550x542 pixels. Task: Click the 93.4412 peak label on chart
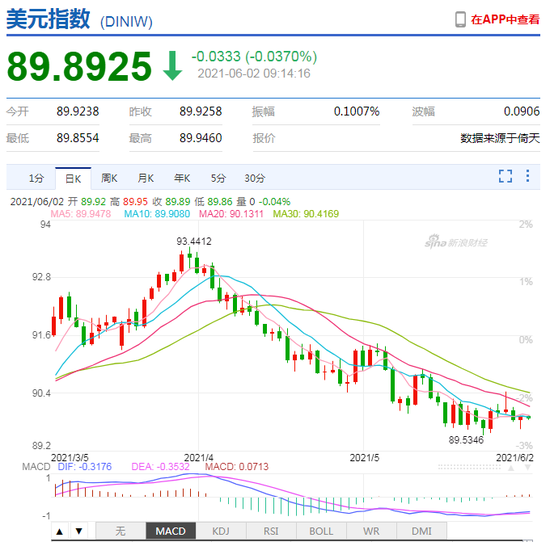point(194,241)
